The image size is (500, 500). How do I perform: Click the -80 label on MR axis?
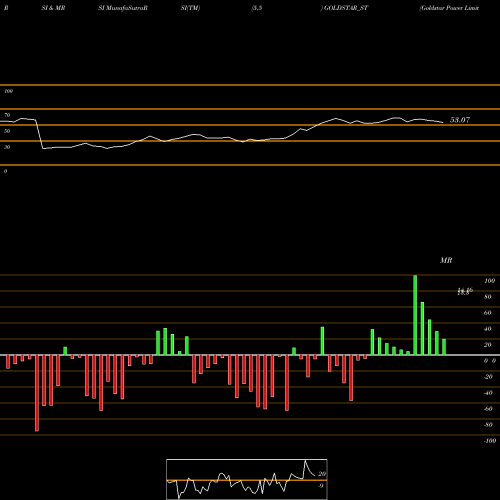(x=488, y=425)
